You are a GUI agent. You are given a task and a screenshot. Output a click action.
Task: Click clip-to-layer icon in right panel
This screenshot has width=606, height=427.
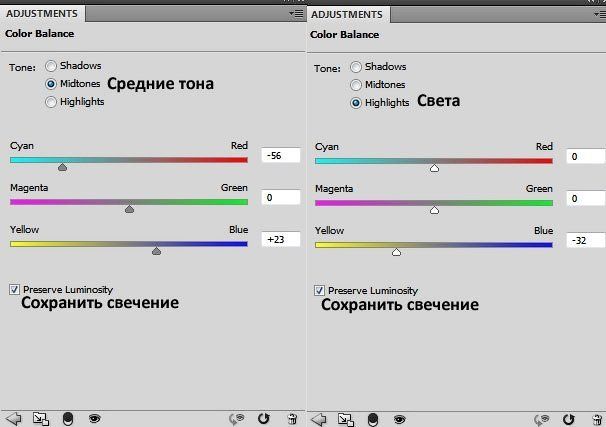(x=373, y=420)
